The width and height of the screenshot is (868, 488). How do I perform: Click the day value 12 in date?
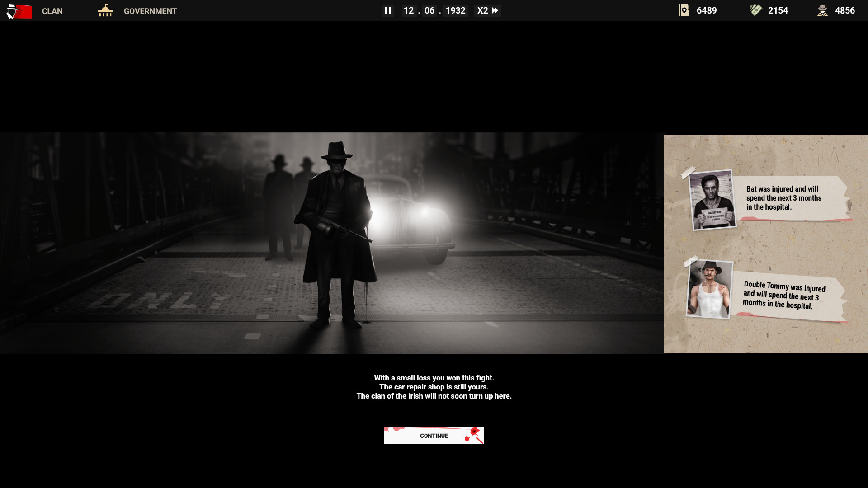pyautogui.click(x=408, y=10)
